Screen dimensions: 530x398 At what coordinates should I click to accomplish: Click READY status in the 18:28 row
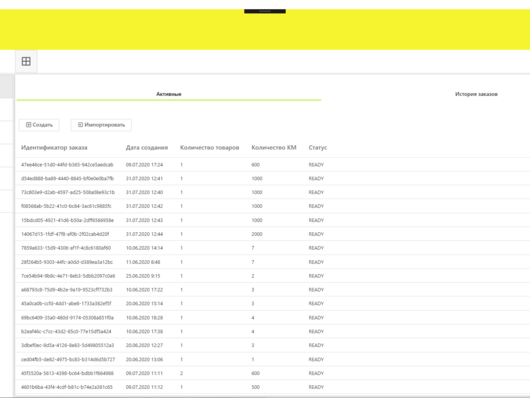point(316,318)
